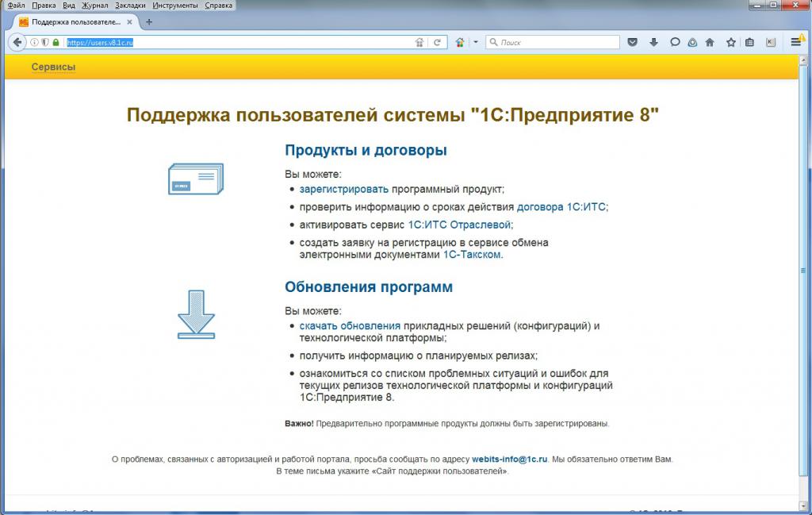Image resolution: width=812 pixels, height=515 pixels.
Task: Open the dropdown arrow beside the colorful house icon
Action: 476,43
